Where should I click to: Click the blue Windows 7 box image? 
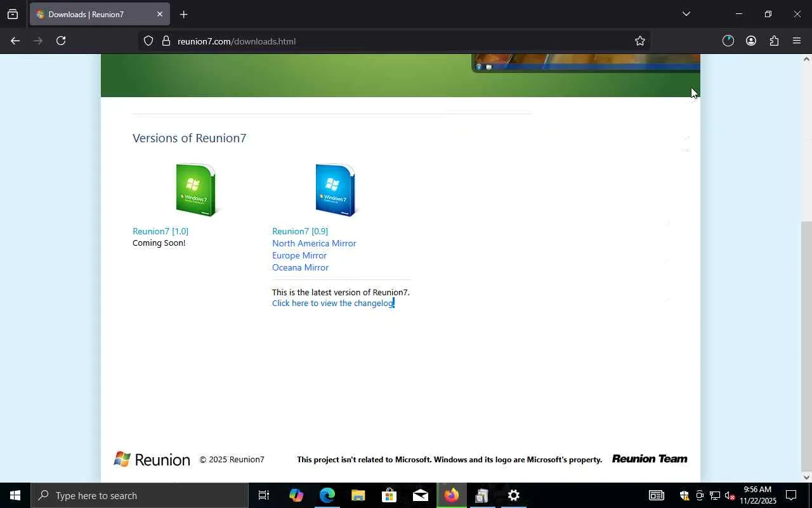pos(336,190)
